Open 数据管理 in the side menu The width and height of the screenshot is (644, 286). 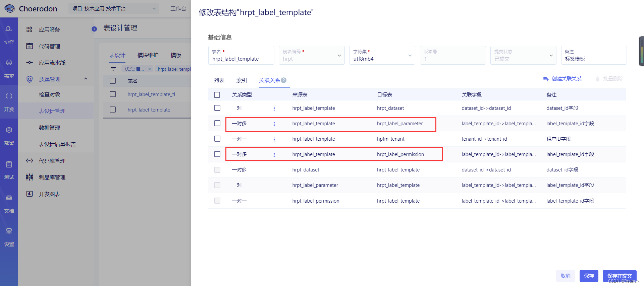click(x=50, y=128)
